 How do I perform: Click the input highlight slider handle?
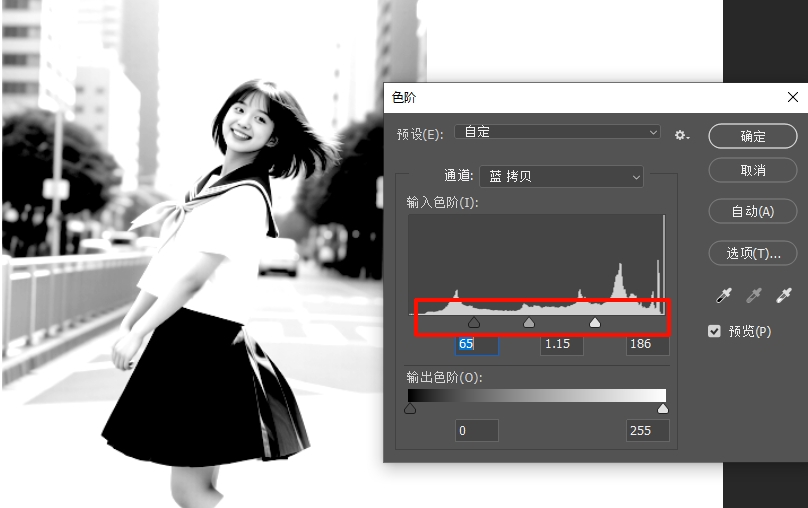[595, 323]
